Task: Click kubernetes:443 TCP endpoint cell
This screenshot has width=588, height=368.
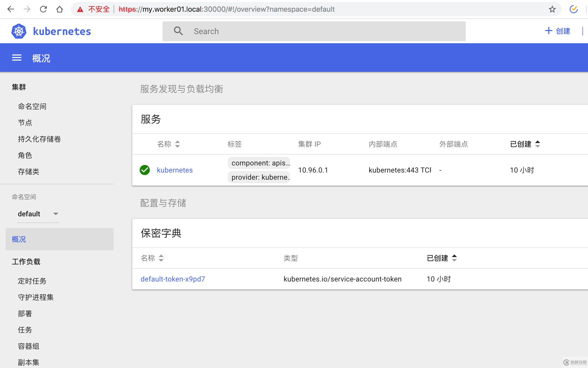Action: [400, 170]
